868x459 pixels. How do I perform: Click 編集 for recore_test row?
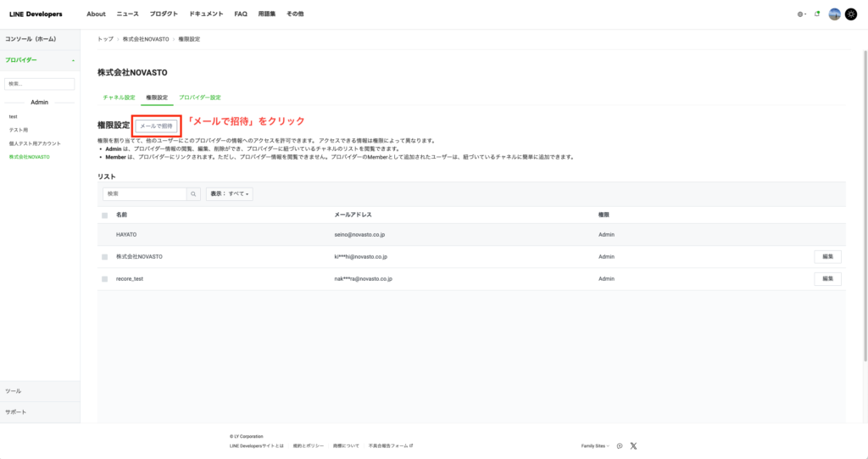827,279
